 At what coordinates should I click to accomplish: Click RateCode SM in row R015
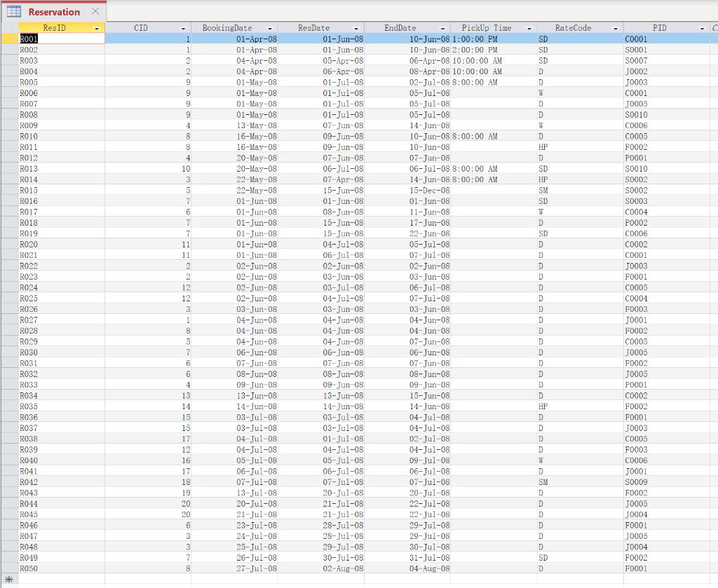(581, 191)
